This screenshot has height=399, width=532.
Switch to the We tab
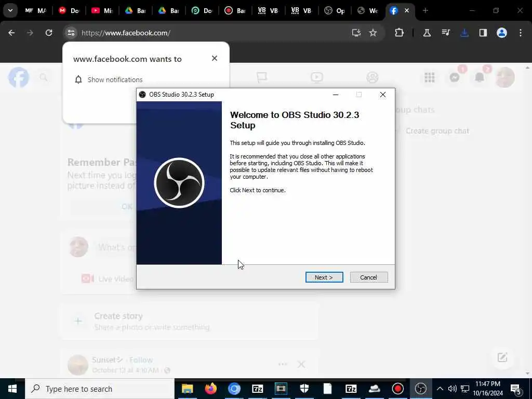367,10
